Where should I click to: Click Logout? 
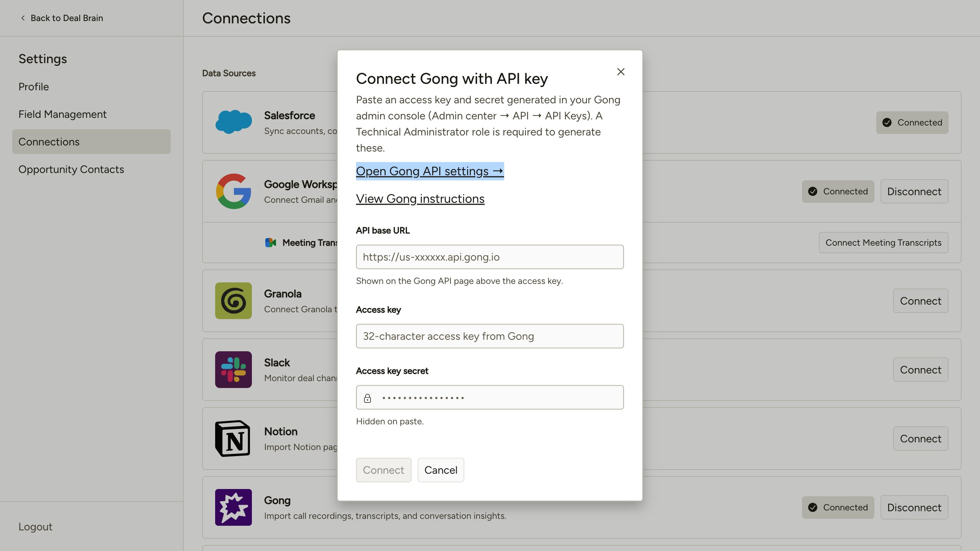tap(36, 527)
